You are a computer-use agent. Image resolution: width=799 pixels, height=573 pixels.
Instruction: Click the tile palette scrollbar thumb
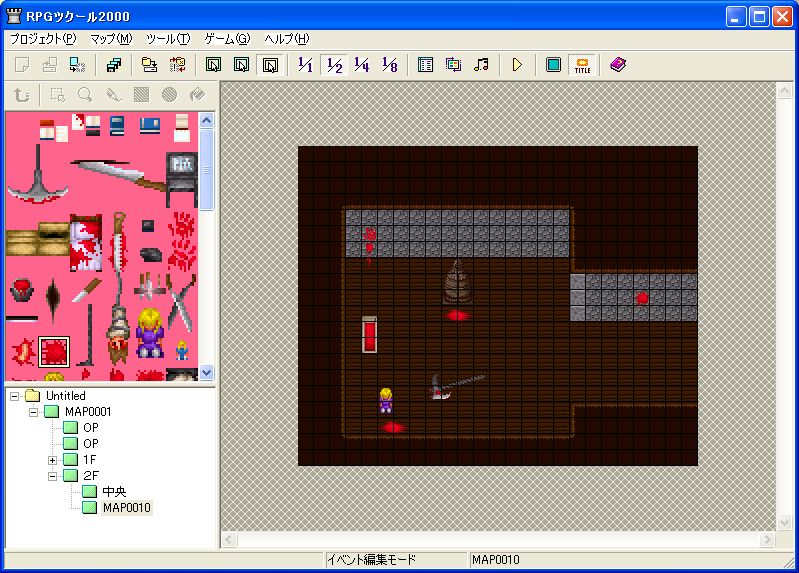[206, 170]
